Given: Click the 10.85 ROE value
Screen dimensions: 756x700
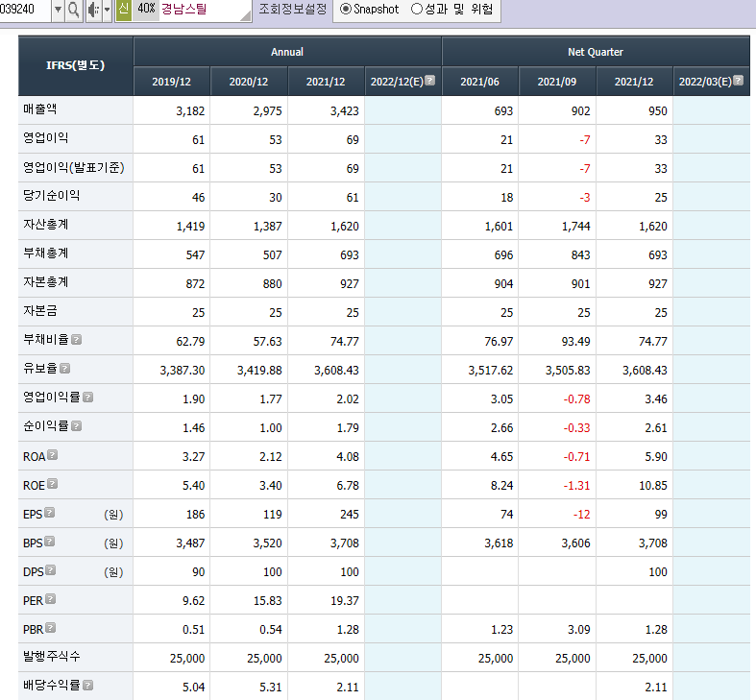Looking at the screenshot, I should coord(653,486).
